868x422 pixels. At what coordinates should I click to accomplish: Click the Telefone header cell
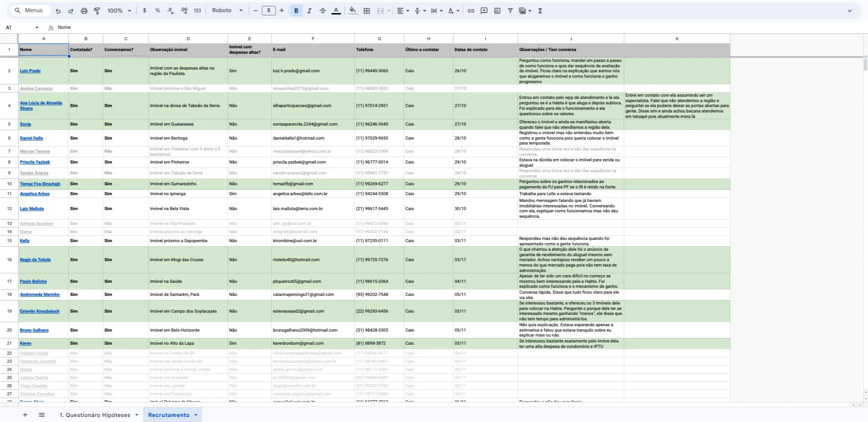point(379,50)
